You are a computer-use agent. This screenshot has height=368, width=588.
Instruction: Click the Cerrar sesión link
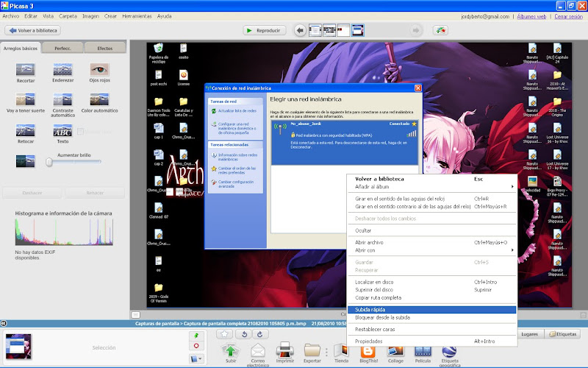point(568,16)
